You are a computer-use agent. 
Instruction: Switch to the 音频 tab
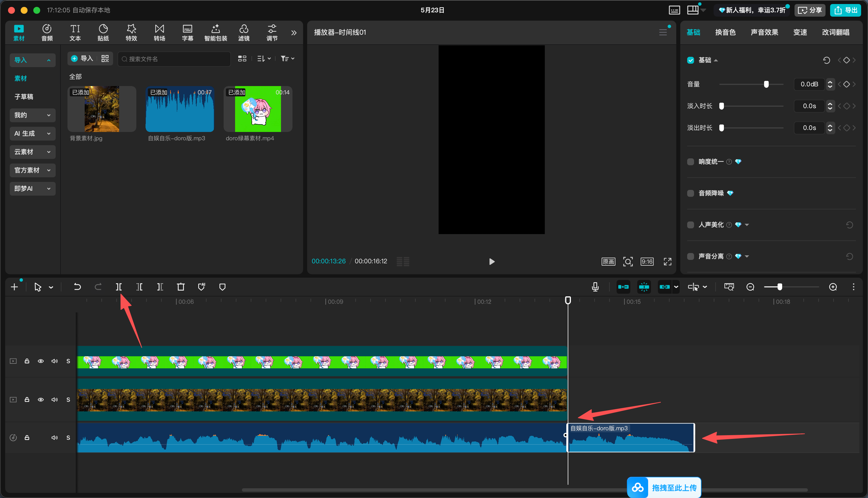47,32
